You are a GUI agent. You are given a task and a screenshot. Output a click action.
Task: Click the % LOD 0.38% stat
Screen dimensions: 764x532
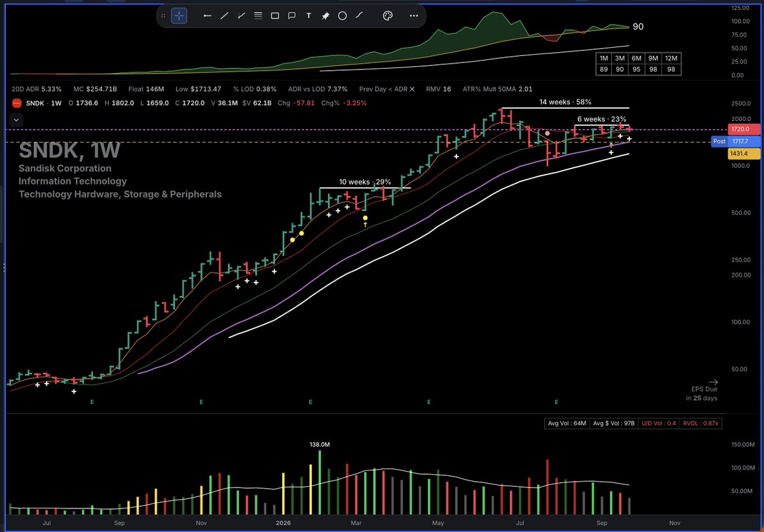[255, 89]
